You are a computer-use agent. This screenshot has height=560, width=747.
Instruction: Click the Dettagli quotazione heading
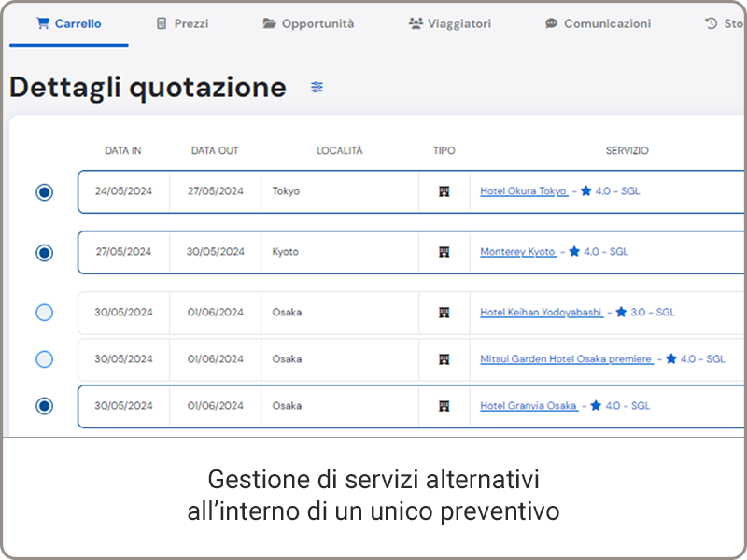(x=148, y=88)
